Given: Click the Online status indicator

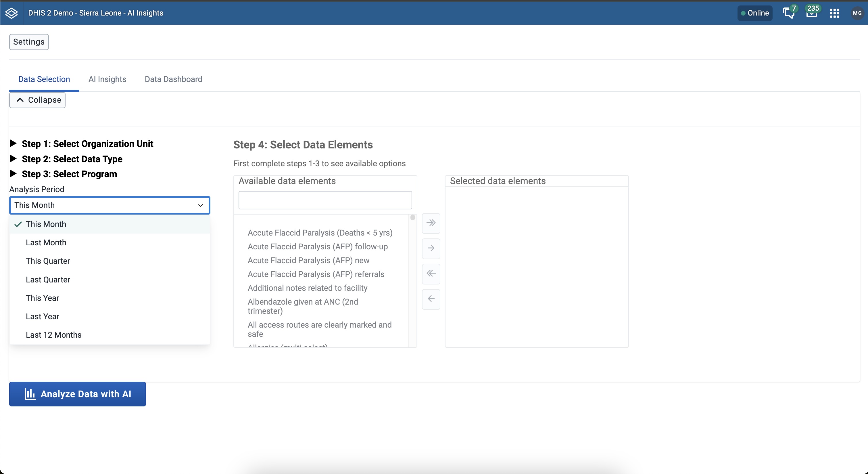Looking at the screenshot, I should click(x=754, y=13).
